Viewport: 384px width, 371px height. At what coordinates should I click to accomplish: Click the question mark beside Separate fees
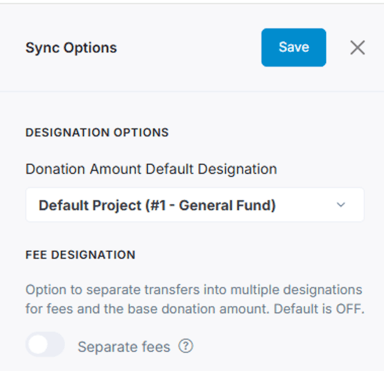point(186,346)
